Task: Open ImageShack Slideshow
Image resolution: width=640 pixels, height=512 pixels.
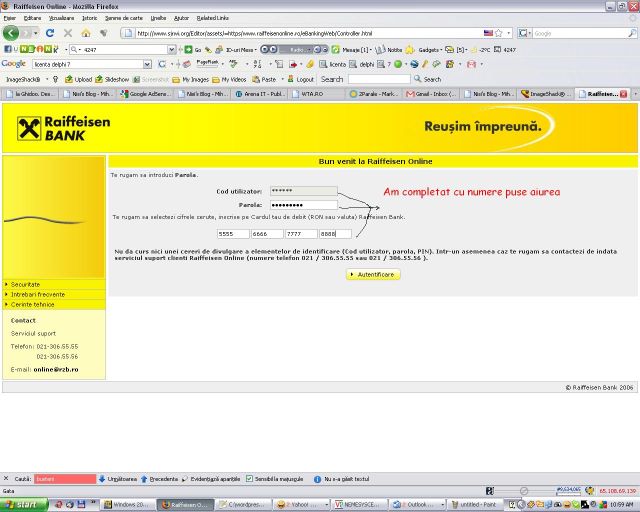Action: pos(112,79)
